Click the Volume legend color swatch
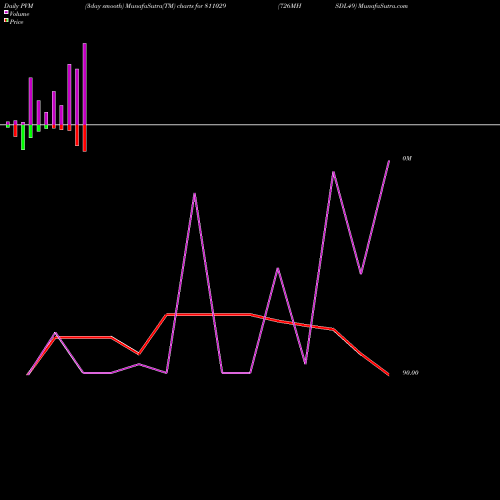 6,12
